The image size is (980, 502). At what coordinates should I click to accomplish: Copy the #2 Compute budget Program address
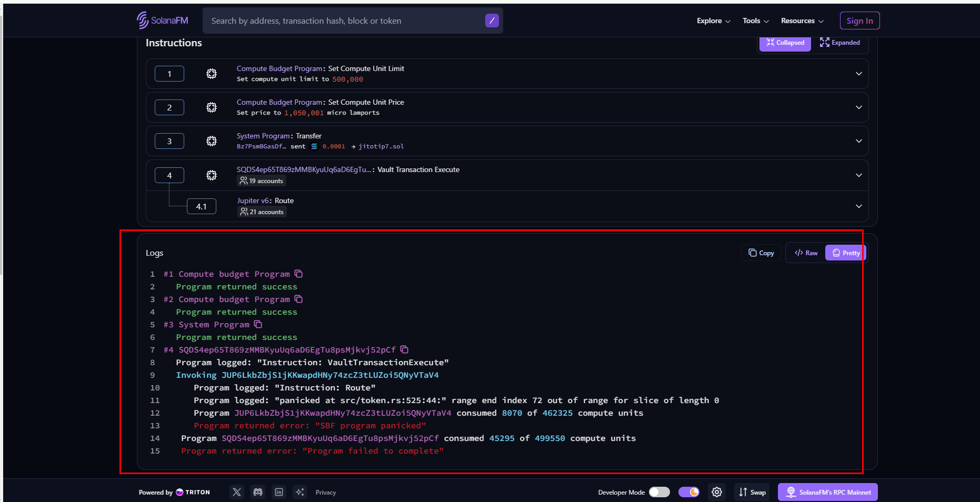pyautogui.click(x=298, y=299)
